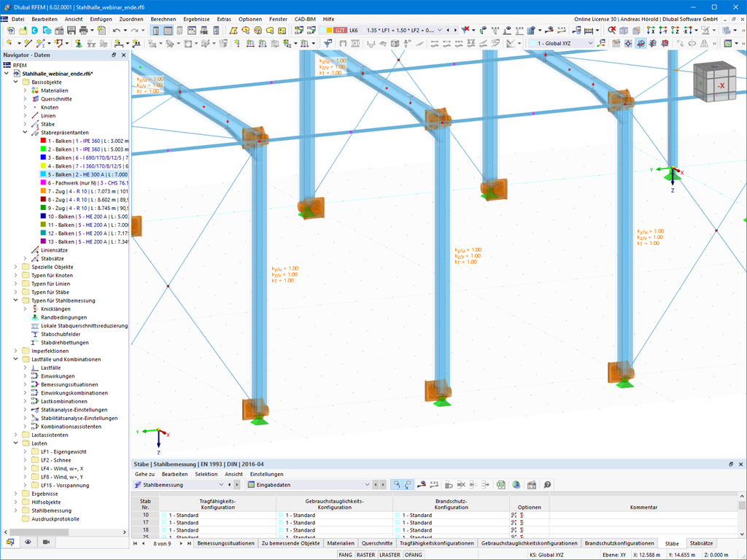Screen dimensions: 747x560
Task: Open the load combination LK6 dropdown
Action: (439, 30)
